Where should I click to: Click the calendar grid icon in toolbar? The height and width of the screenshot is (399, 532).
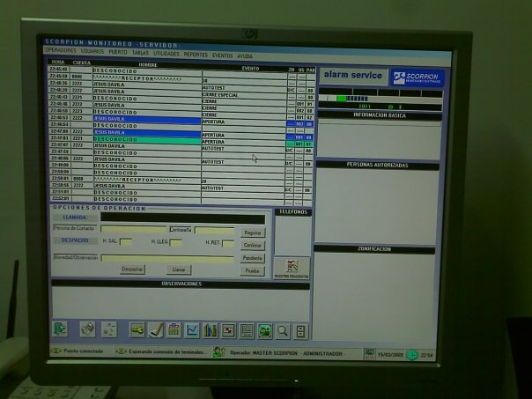click(174, 329)
